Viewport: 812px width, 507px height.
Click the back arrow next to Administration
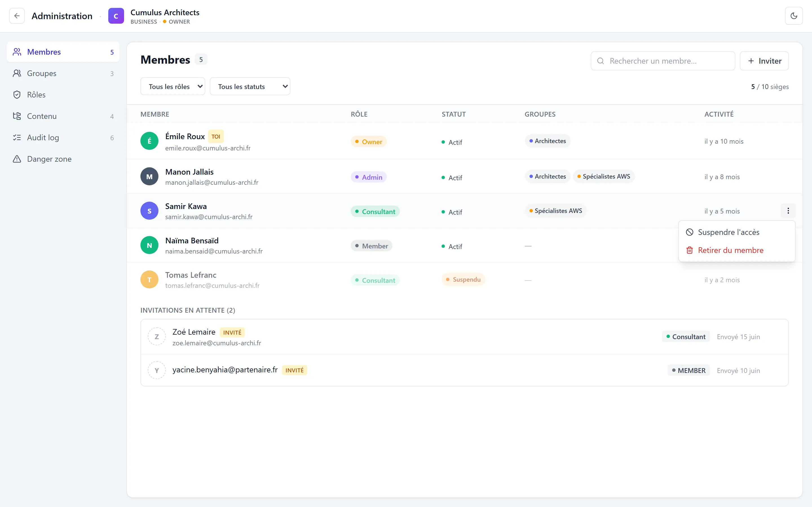click(17, 16)
